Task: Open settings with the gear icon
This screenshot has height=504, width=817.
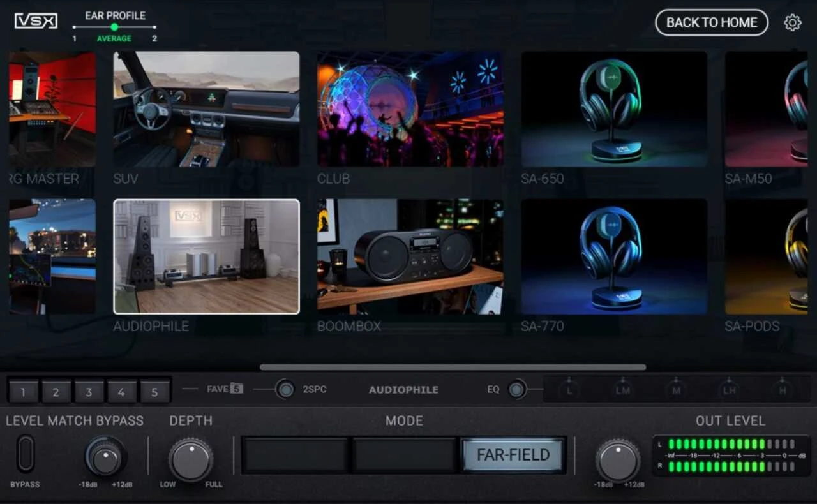Action: (792, 23)
